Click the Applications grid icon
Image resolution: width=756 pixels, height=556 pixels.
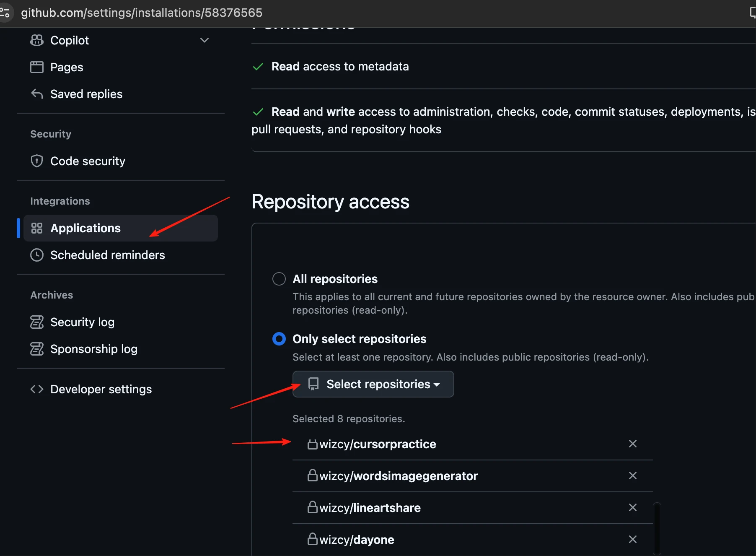point(37,228)
